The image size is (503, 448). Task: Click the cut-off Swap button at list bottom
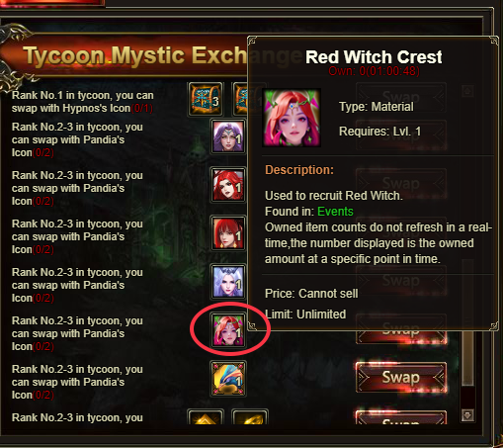tap(401, 417)
